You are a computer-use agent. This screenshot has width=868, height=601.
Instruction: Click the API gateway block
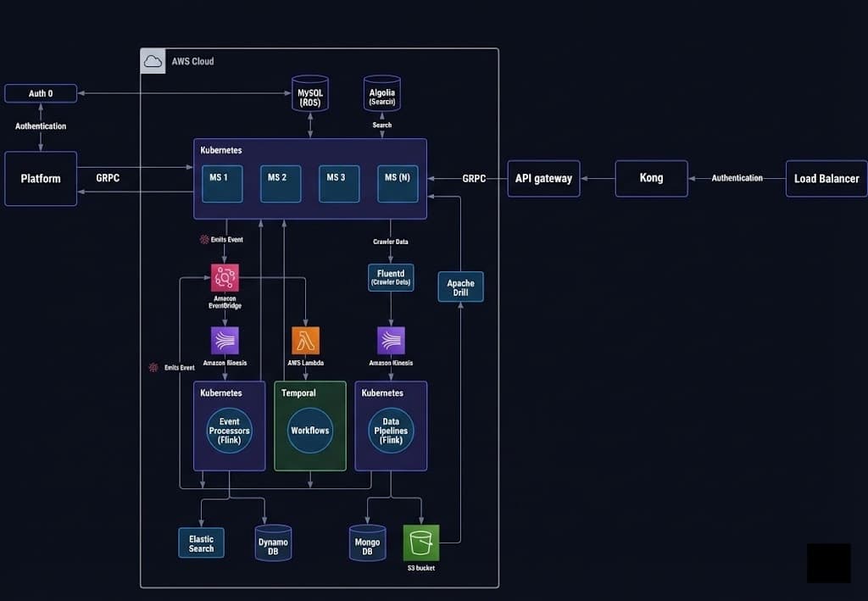(543, 179)
